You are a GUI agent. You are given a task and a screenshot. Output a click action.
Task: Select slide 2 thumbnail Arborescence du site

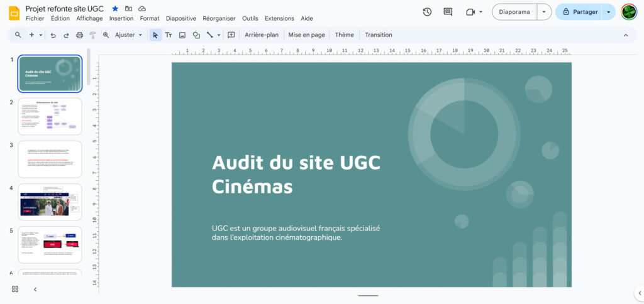point(50,117)
